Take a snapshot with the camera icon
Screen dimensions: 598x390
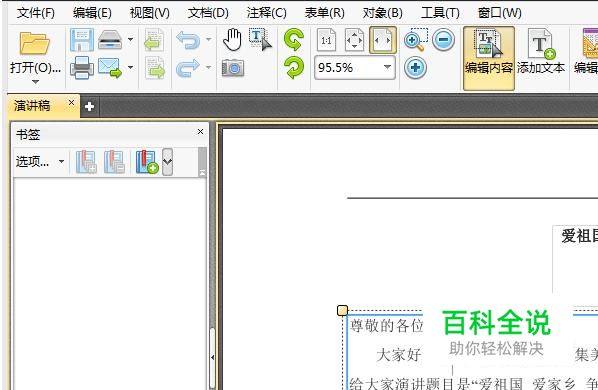tap(233, 68)
